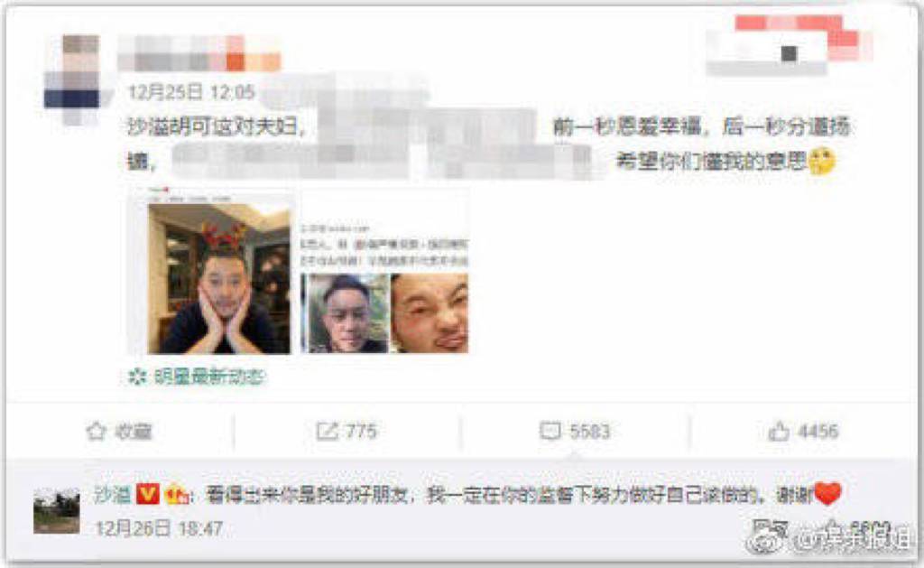924x568 pixels.
Task: Click the post timestamp 12月25日 12:05
Action: coord(191,93)
